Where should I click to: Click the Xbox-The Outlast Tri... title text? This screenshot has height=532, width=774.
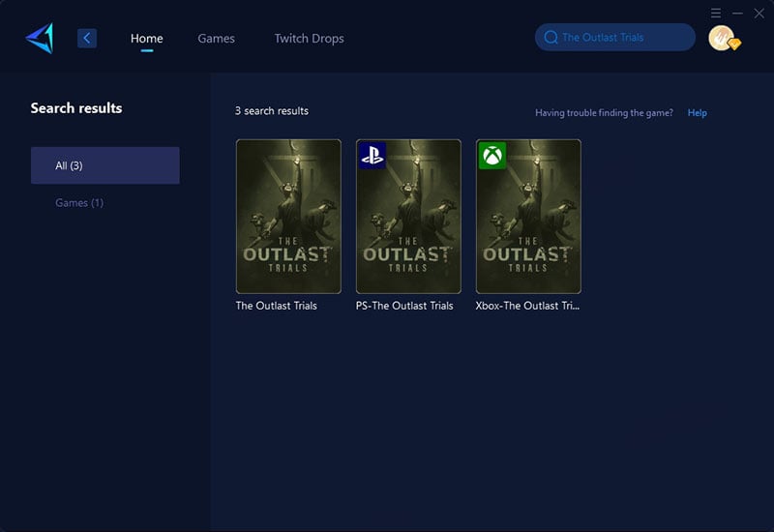(x=527, y=306)
